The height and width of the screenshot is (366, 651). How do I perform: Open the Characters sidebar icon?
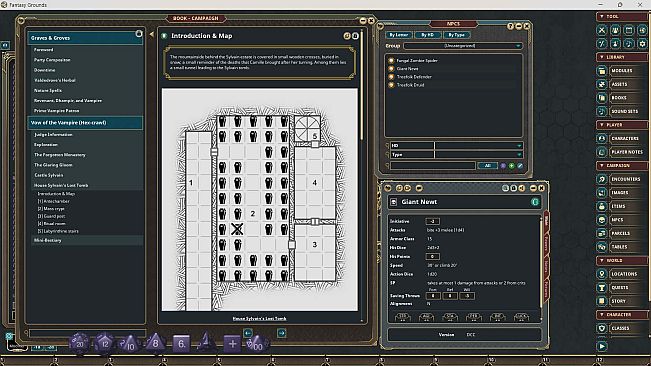pyautogui.click(x=602, y=138)
